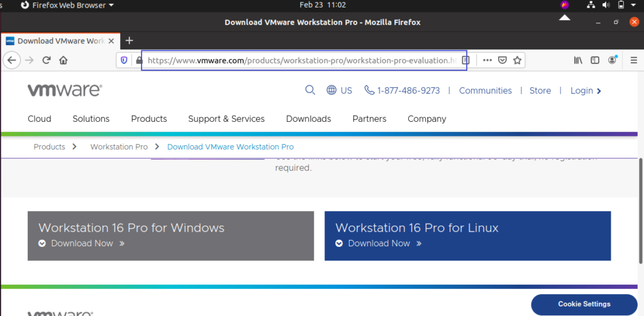
Task: Close the Firefox window
Action: click(x=634, y=22)
